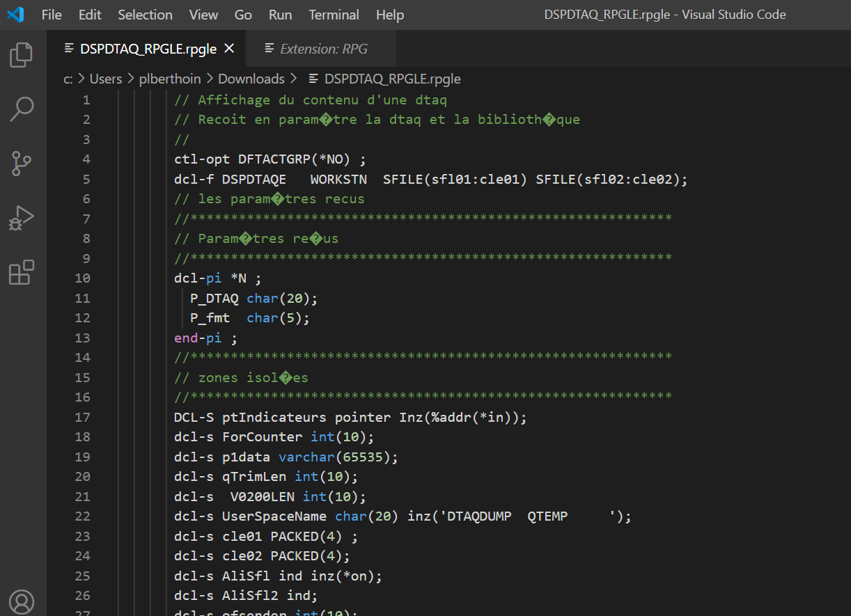
Task: Open the Terminal menu
Action: [334, 15]
